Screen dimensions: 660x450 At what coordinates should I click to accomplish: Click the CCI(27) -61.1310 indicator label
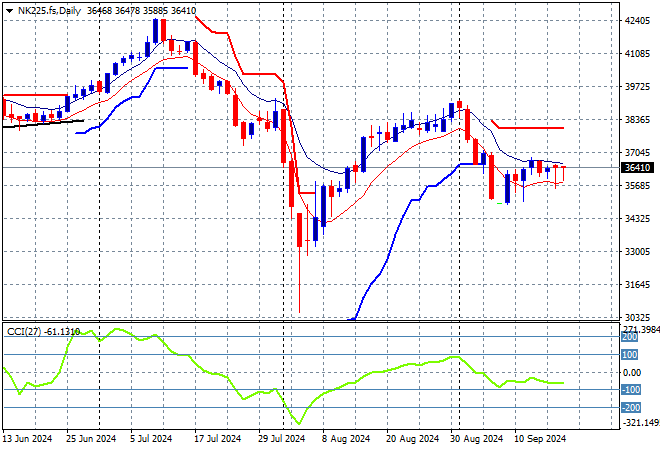tap(43, 332)
